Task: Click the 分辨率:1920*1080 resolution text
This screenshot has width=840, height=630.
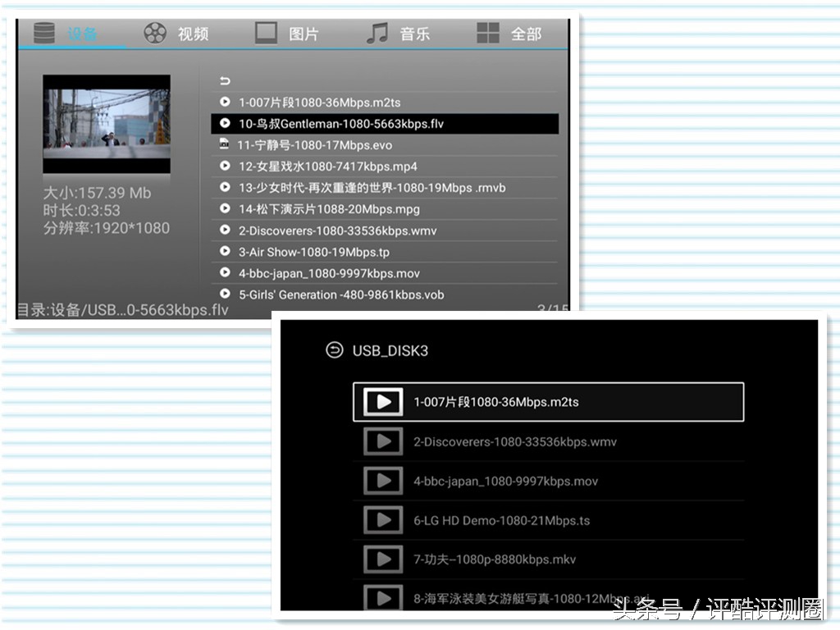Action: 106,228
